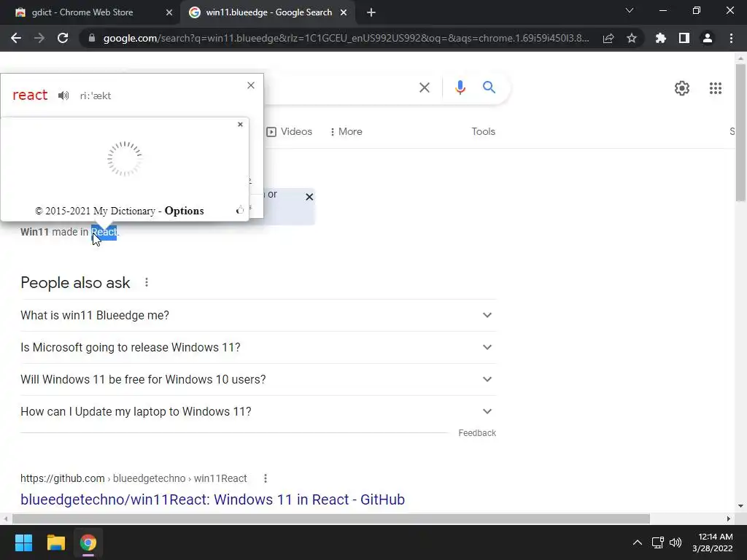Viewport: 747px width, 560px height.
Task: Open options for github.com result
Action: click(x=266, y=478)
